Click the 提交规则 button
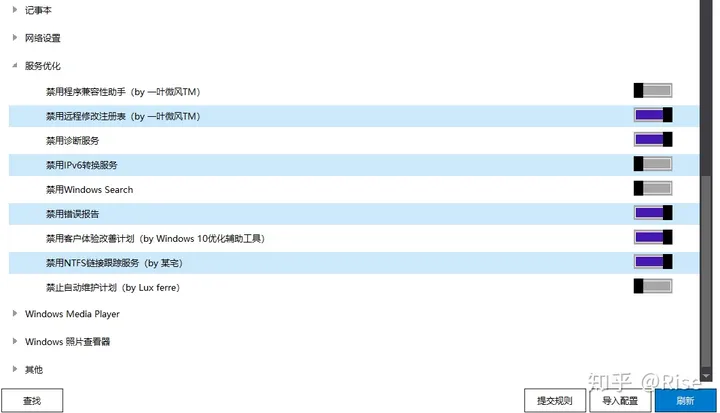This screenshot has width=720, height=413. pyautogui.click(x=555, y=401)
